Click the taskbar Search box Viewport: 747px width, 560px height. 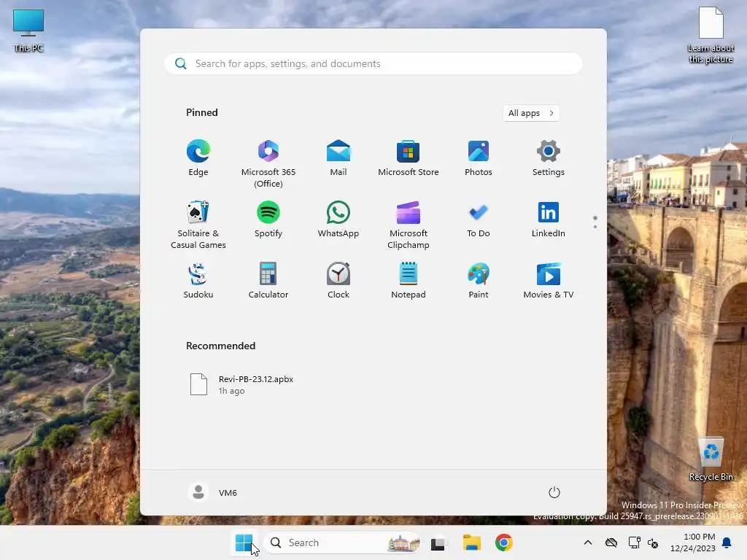tap(341, 542)
